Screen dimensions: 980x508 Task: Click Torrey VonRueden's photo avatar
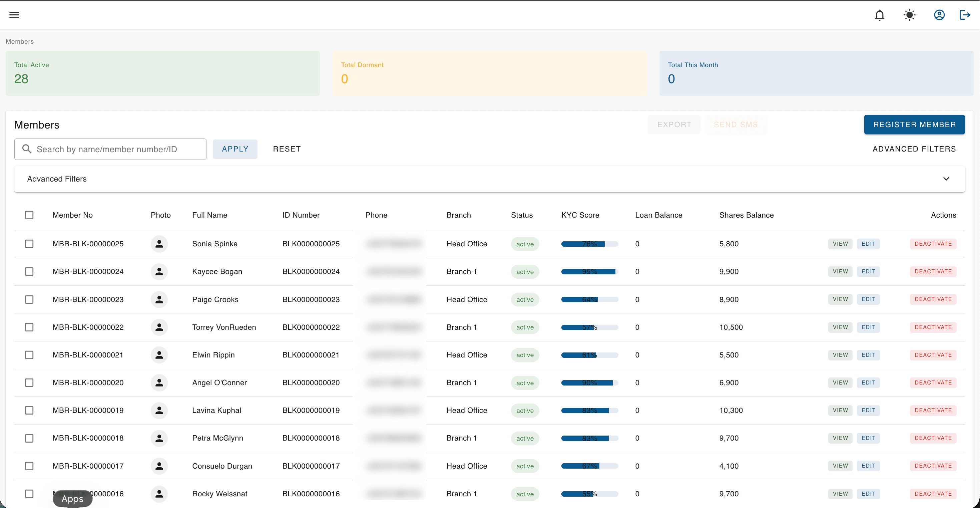coord(159,327)
